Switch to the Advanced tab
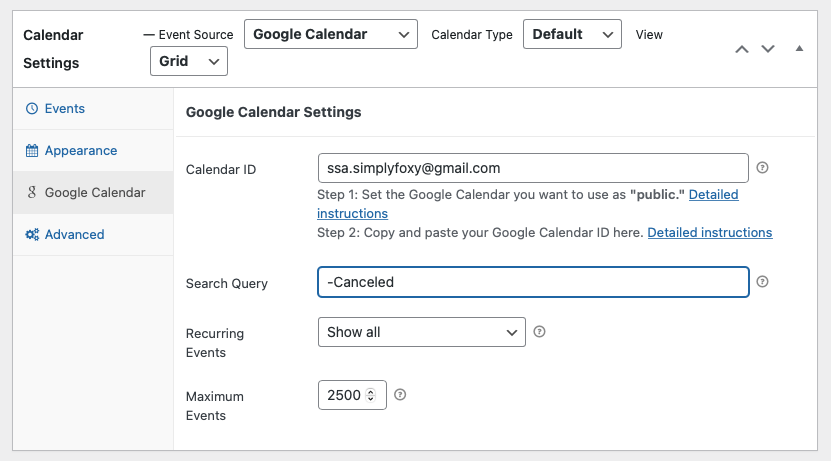831x461 pixels. (93, 234)
